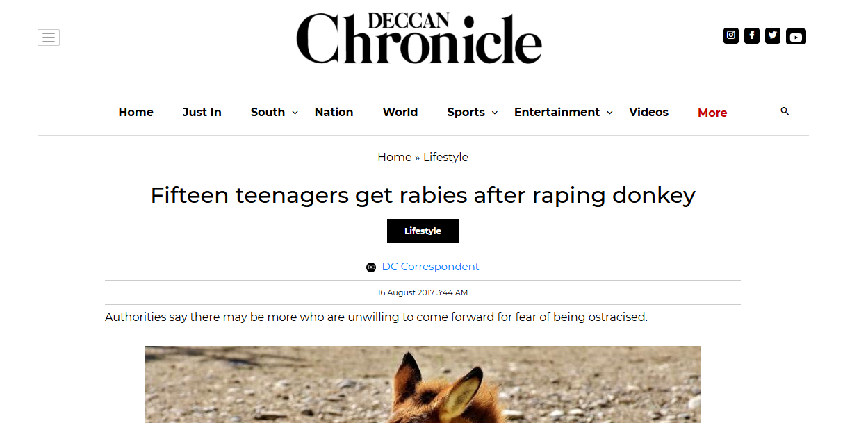Expand the Entertainment dropdown chevron

pos(609,113)
